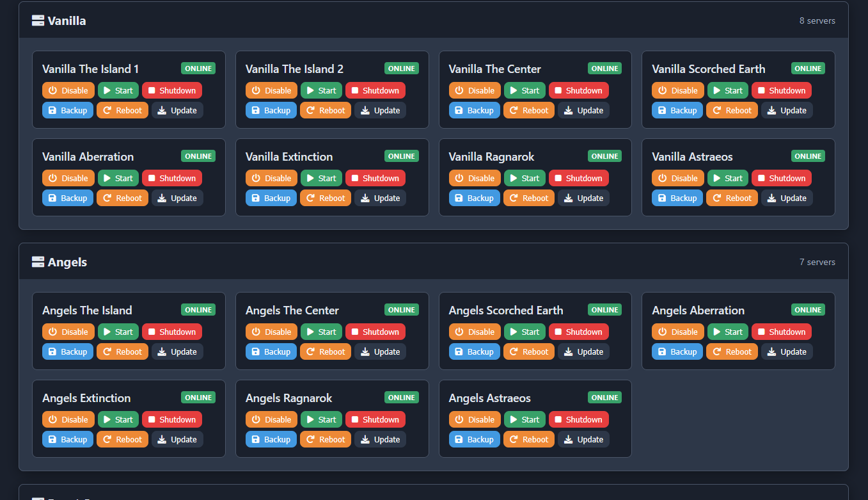Start the Angels Astraeos server

tap(524, 419)
